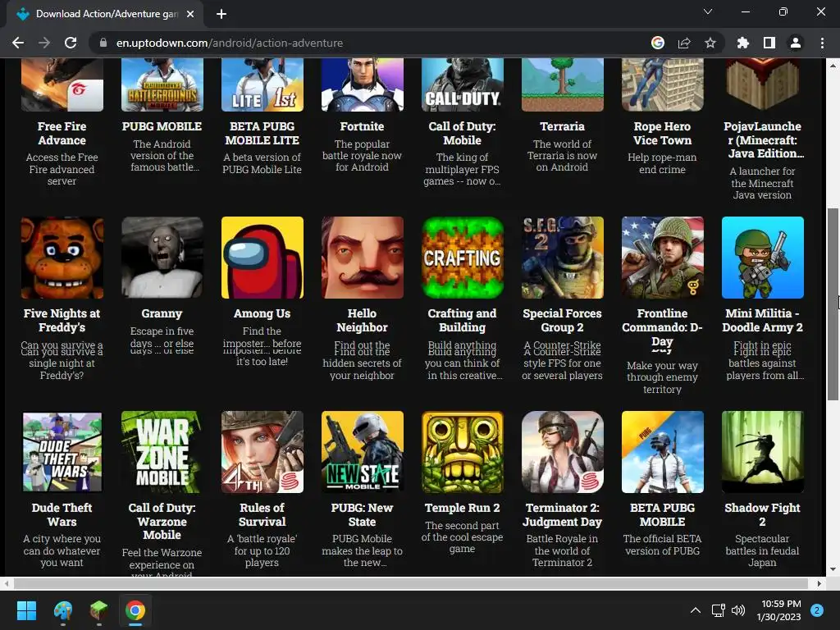Click the Google icon in address bar
Viewport: 840px width, 630px height.
pos(658,43)
